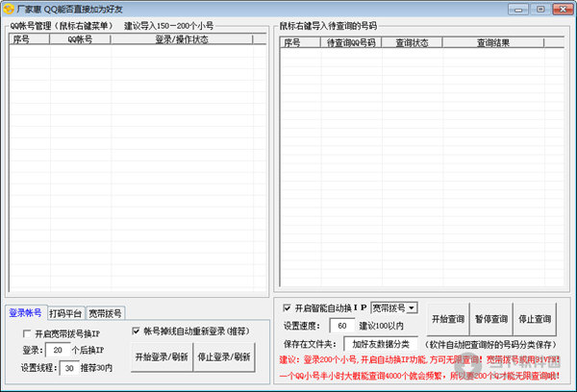Viewport: 577px width, 392px height.
Task: Toggle 开启智能自动换IP checkbox
Action: (x=287, y=307)
